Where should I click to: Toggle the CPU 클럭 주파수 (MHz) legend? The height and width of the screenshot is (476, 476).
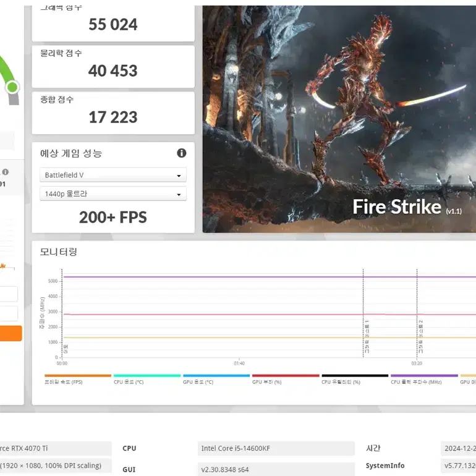(424, 380)
